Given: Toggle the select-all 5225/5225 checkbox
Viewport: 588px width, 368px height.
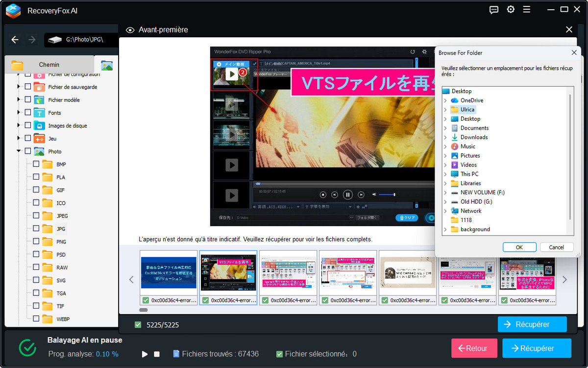Looking at the screenshot, I should coord(138,324).
